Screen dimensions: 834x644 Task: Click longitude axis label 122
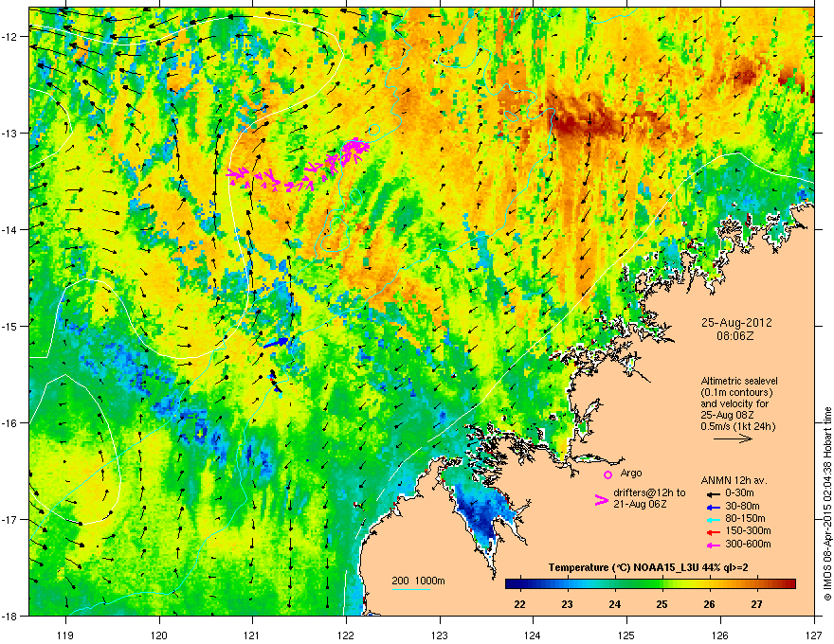tap(346, 635)
